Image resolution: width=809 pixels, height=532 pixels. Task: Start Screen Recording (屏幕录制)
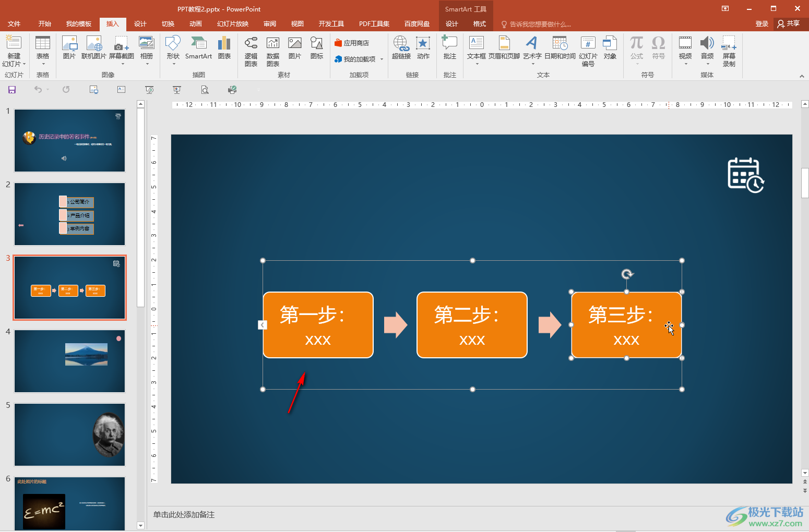click(x=729, y=51)
